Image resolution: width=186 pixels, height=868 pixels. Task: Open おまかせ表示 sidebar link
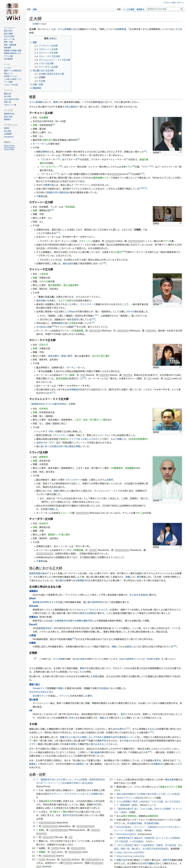coord(9,36)
